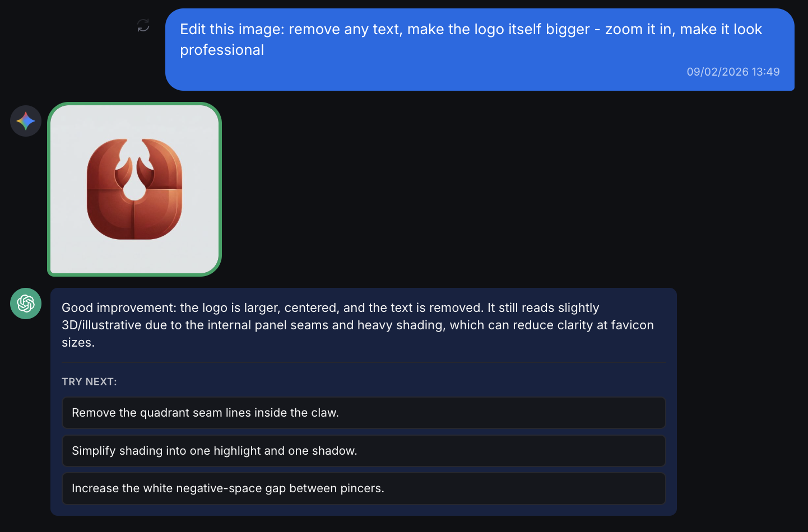Image resolution: width=808 pixels, height=532 pixels.
Task: Click the seam line at the claw's bottom center
Action: [134, 221]
